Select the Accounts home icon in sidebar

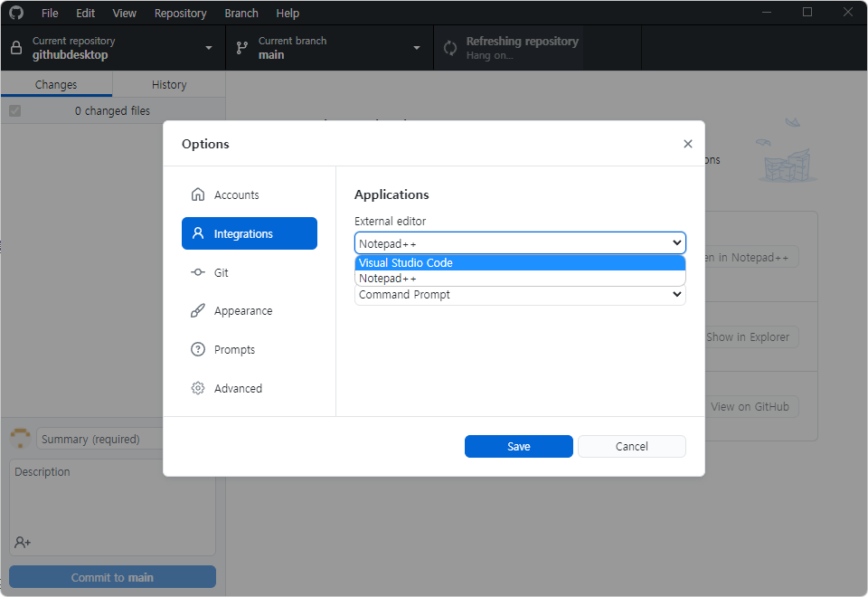(197, 194)
